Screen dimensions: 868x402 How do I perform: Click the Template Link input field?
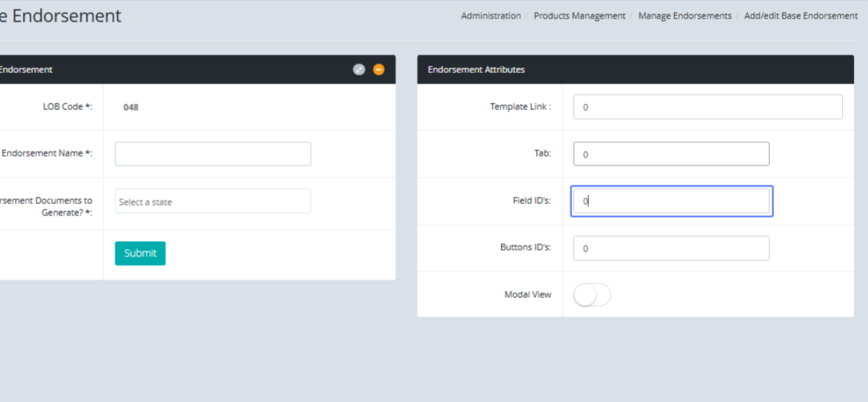click(x=707, y=107)
